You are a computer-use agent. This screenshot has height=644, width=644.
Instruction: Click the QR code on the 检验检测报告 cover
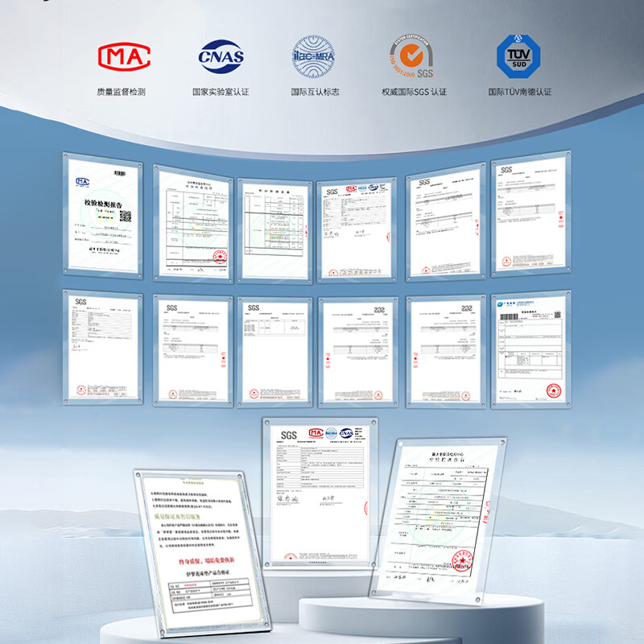coord(126,217)
